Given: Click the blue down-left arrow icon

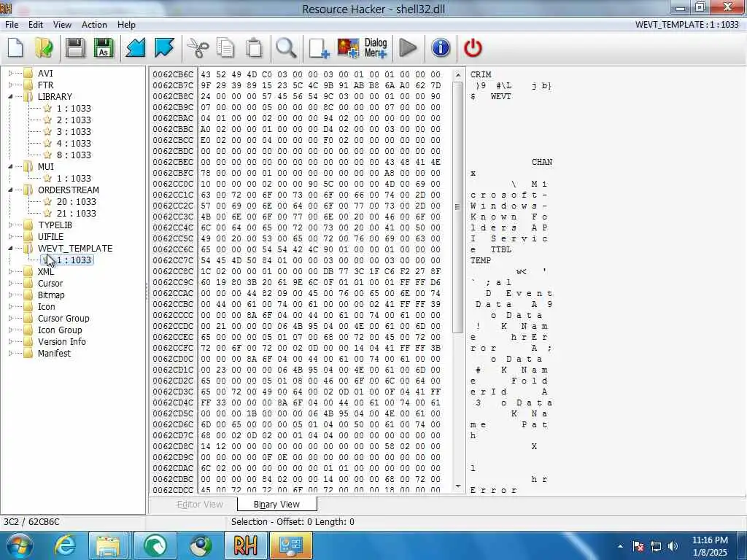Looking at the screenshot, I should pyautogui.click(x=135, y=48).
